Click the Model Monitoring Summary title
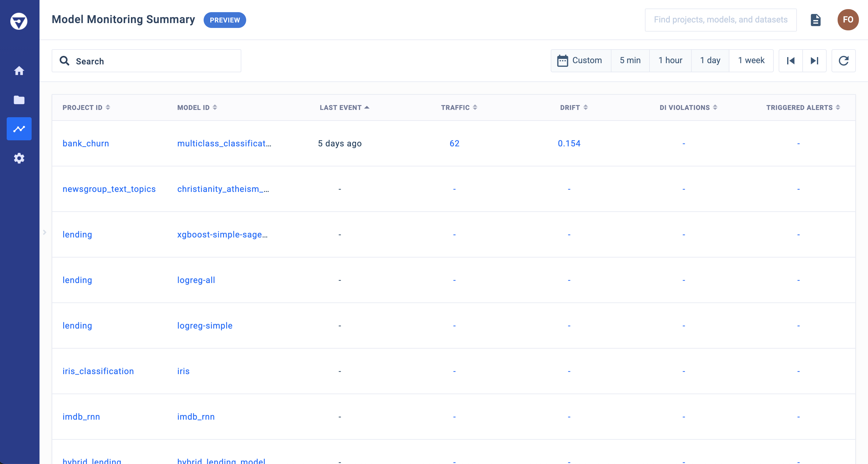Viewport: 868px width, 464px height. coord(123,19)
